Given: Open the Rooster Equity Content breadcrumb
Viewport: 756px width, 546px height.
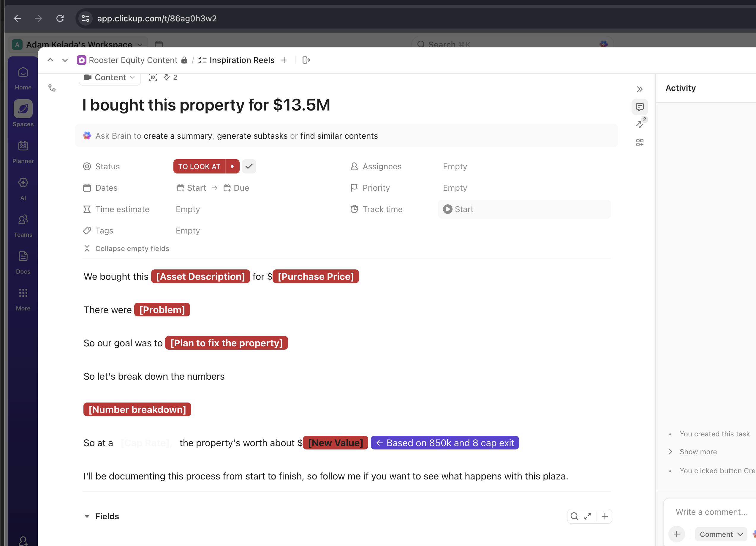Looking at the screenshot, I should tap(133, 60).
